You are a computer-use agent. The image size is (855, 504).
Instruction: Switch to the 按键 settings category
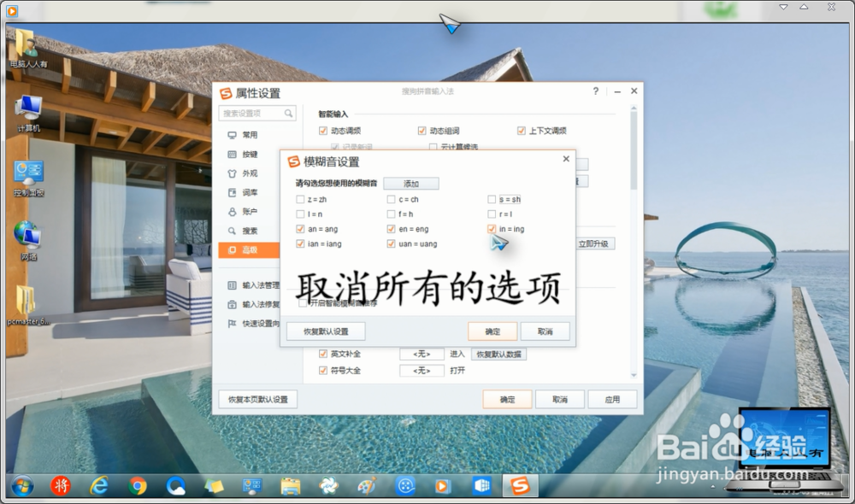[249, 155]
